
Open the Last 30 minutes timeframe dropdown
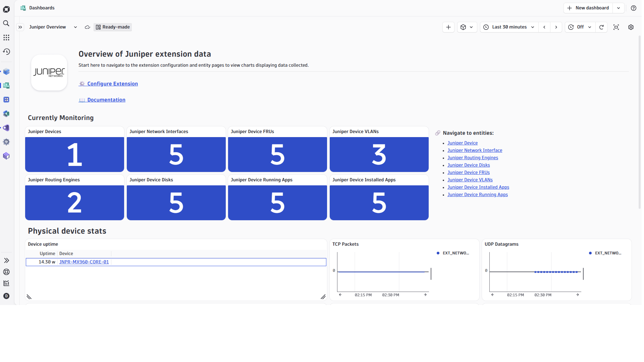pos(509,27)
